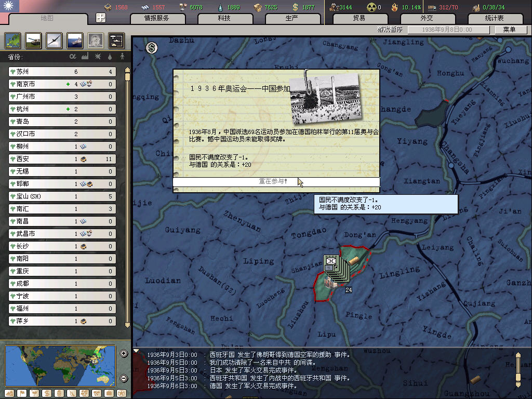Open the 贸易 tab
The image size is (532, 399).
[360, 18]
